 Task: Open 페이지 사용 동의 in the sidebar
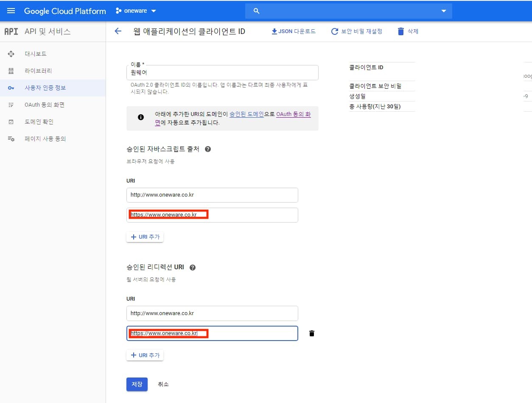click(x=53, y=139)
